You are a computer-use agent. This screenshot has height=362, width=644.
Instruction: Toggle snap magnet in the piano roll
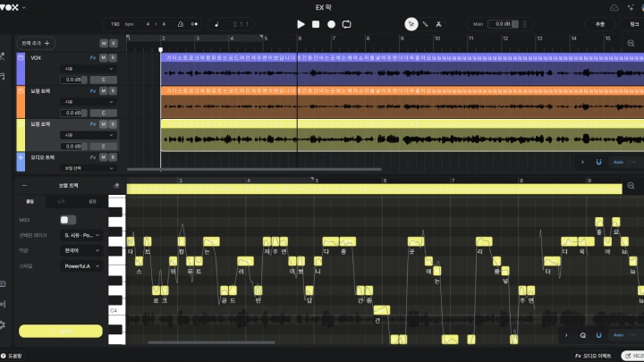[598, 335]
